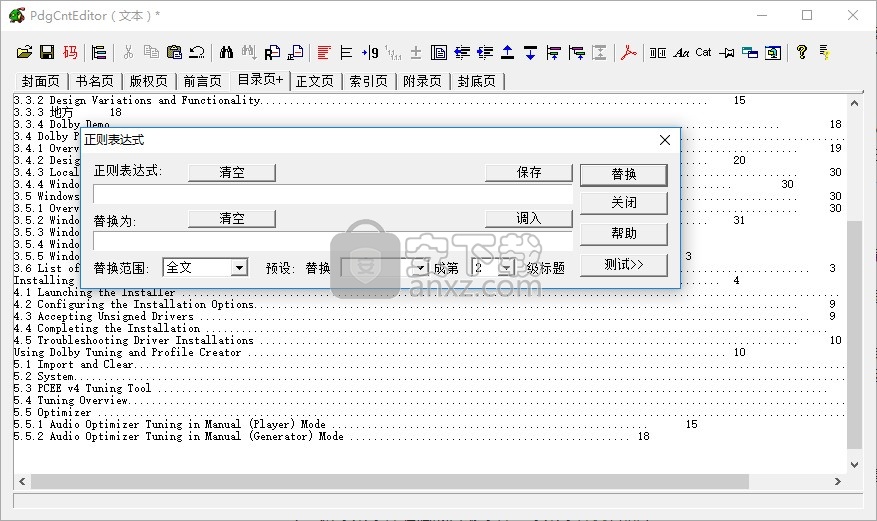877x521 pixels.
Task: Switch to the 前言页 tab
Action: pos(202,82)
